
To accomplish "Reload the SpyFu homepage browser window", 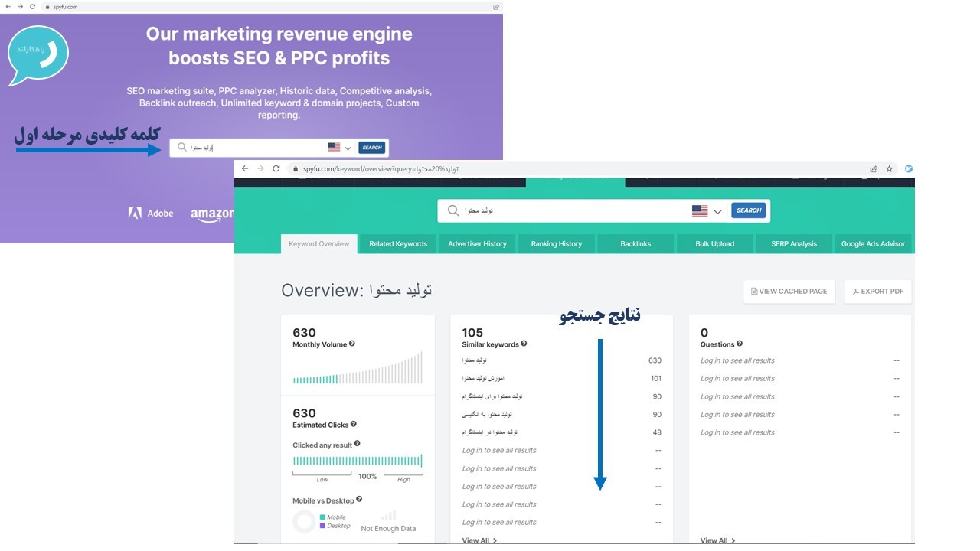I will 33,7.
